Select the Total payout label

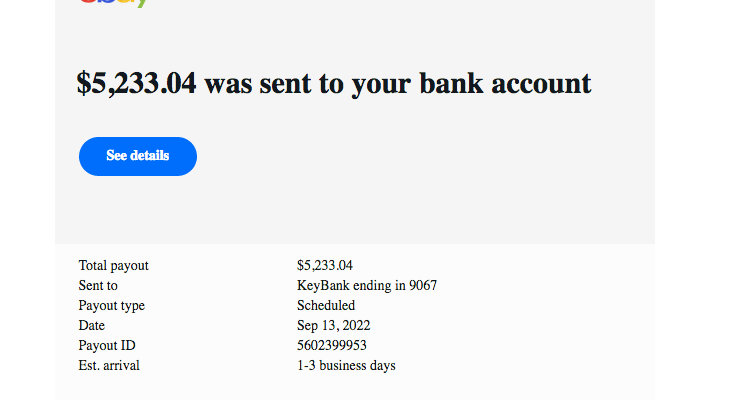(x=113, y=266)
